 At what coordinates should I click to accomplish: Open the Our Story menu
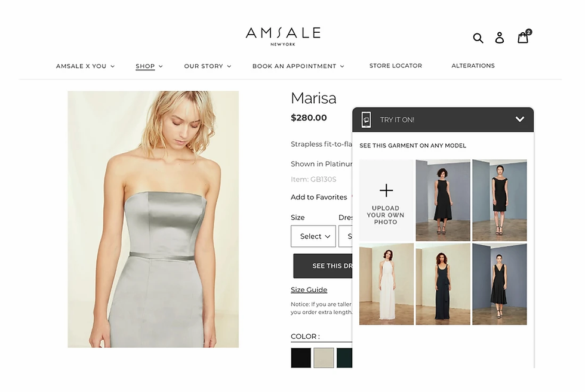tap(208, 66)
